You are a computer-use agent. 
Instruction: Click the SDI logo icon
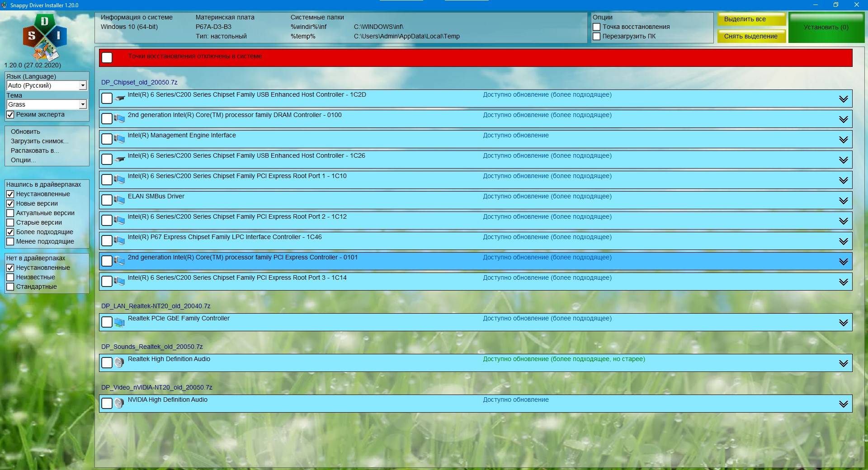(44, 37)
